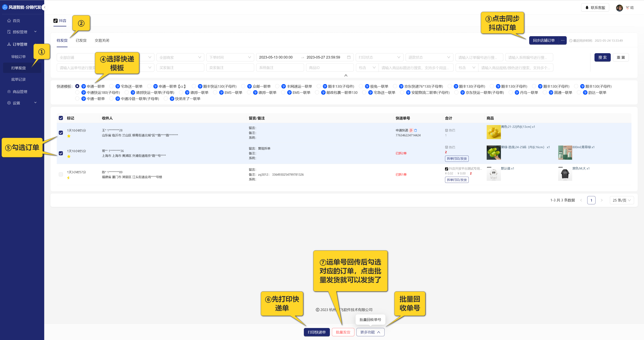The image size is (644, 340).
Task: Open the 25 条/页 page size dropdown
Action: tap(622, 200)
